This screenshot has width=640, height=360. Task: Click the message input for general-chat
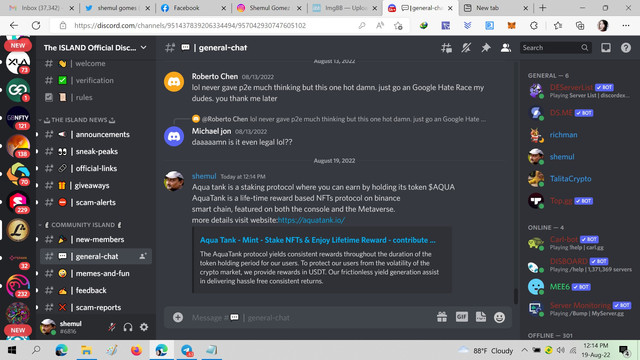click(x=310, y=318)
